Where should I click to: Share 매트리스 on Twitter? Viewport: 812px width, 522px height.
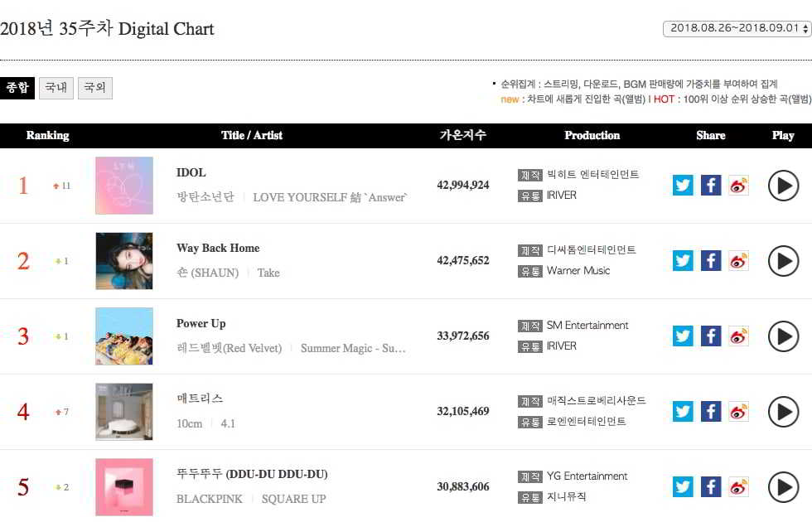tap(683, 411)
